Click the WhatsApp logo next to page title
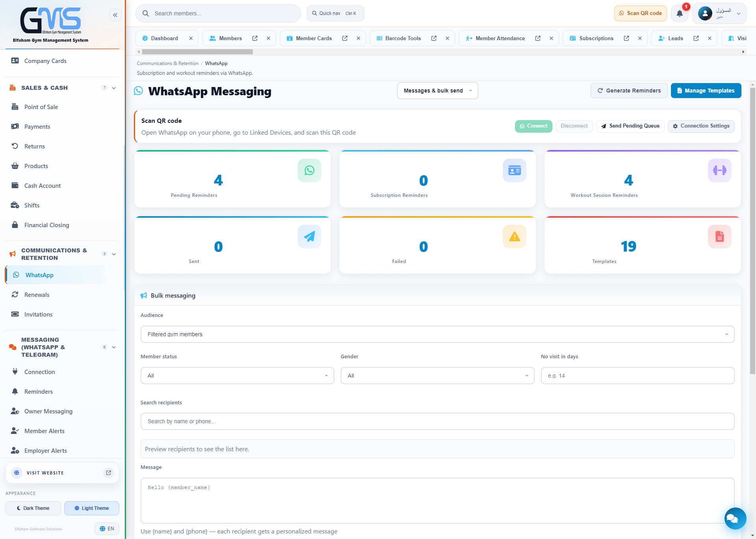 [x=138, y=91]
